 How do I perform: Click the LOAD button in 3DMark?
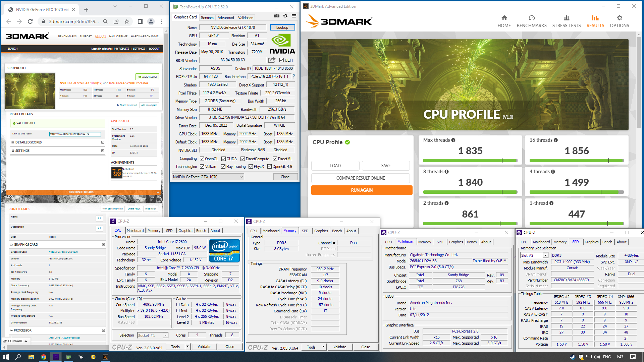335,166
